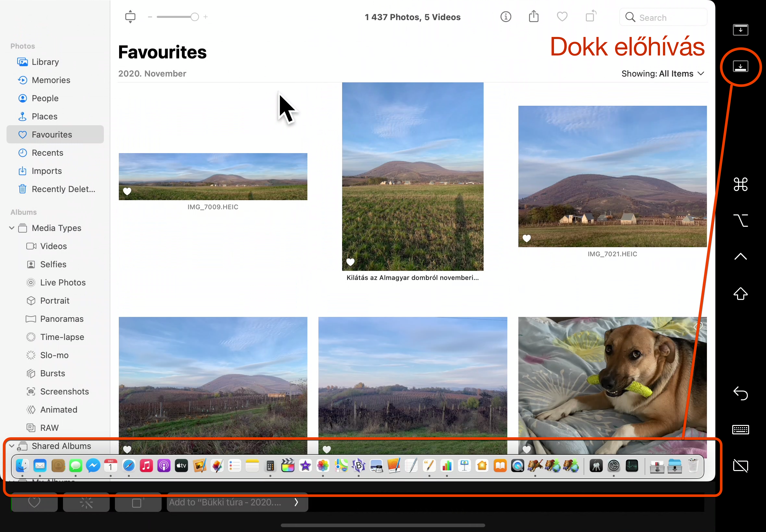The width and height of the screenshot is (766, 532).
Task: Collapse the Media Types album group
Action: pos(12,228)
